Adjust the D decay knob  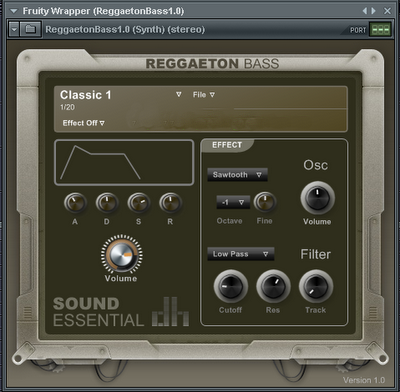(x=107, y=203)
